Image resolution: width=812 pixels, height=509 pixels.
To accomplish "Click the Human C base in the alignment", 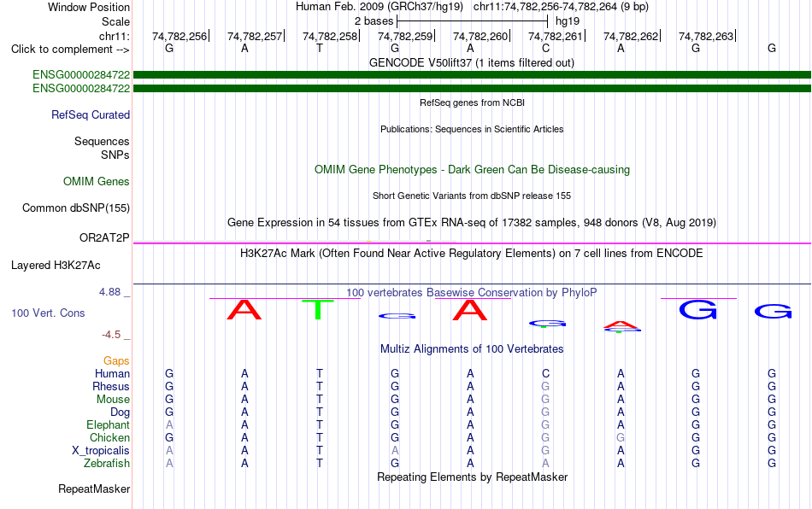I will tap(546, 373).
